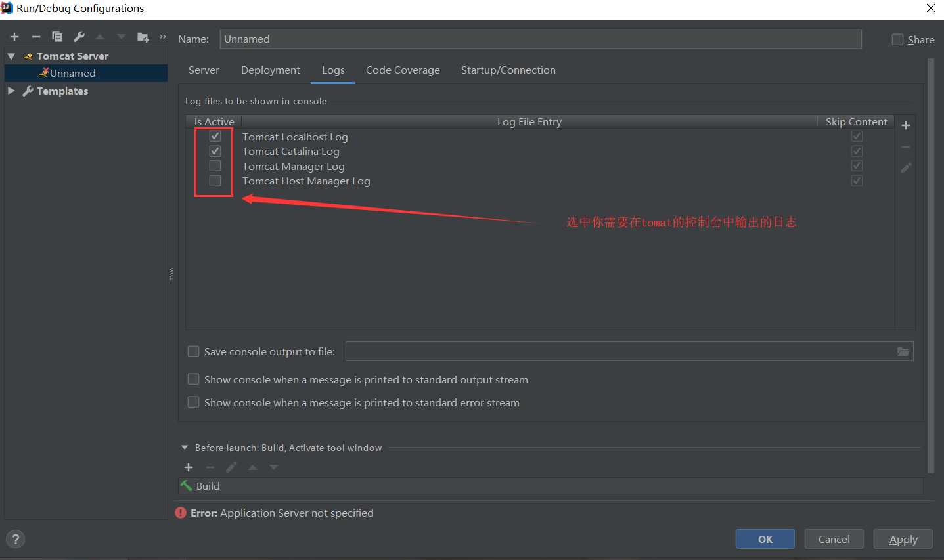This screenshot has width=944, height=560.
Task: Click the OK button
Action: [x=765, y=539]
